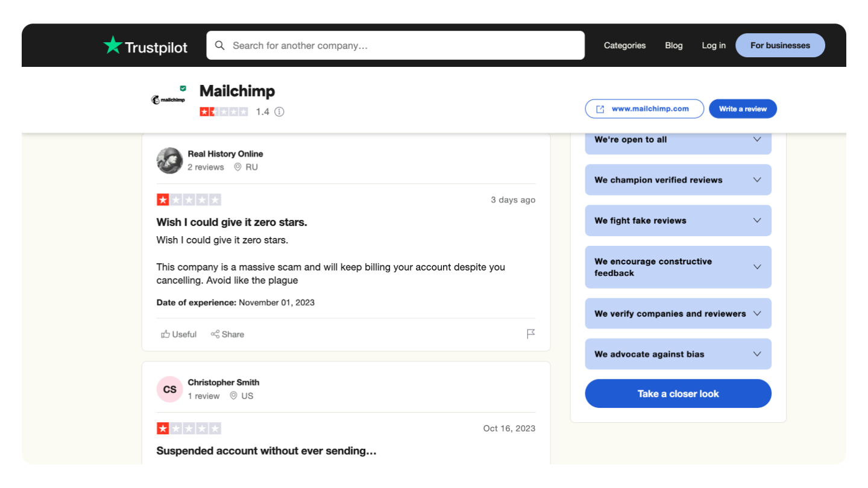
Task: Expand 'We champion verified reviews' section
Action: [678, 180]
